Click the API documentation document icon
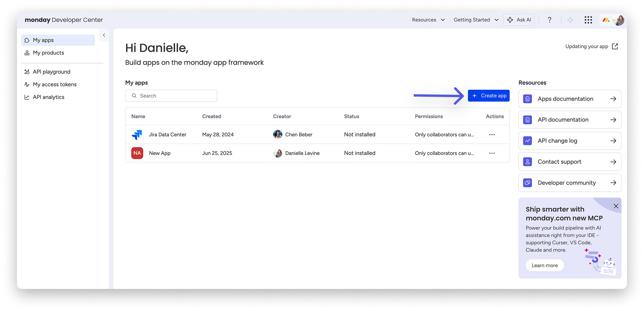The image size is (644, 311). [527, 120]
